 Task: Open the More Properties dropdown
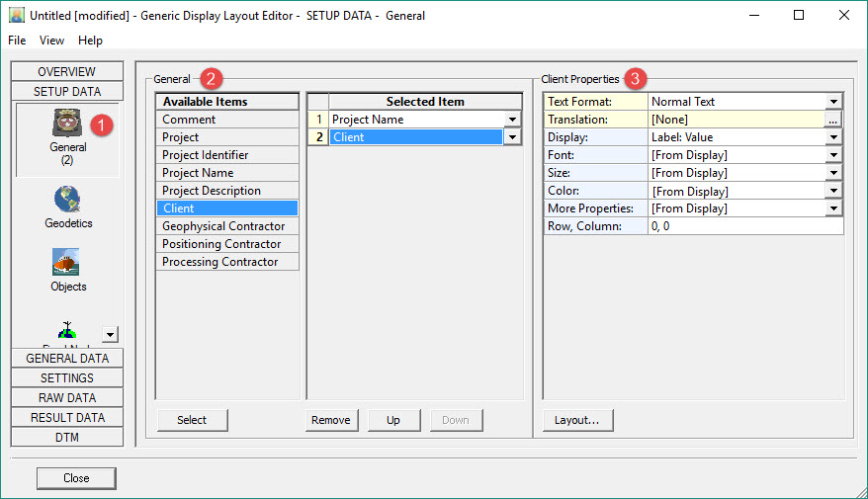tap(833, 208)
